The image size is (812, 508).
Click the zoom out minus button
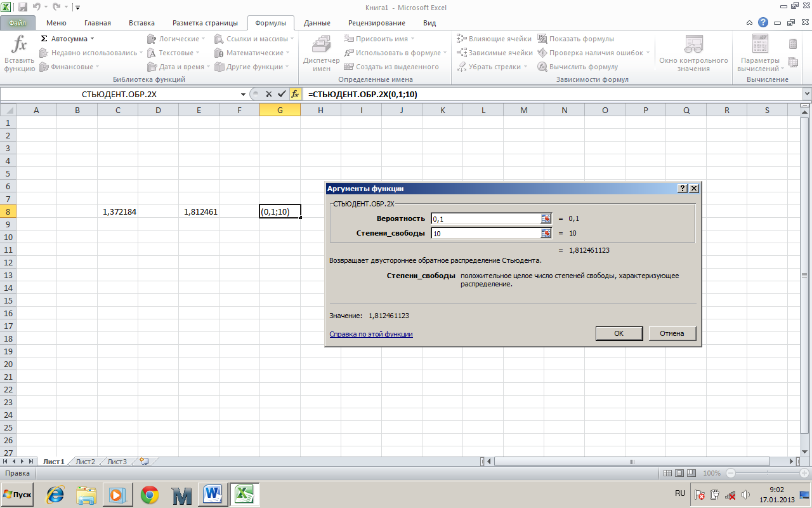point(731,474)
